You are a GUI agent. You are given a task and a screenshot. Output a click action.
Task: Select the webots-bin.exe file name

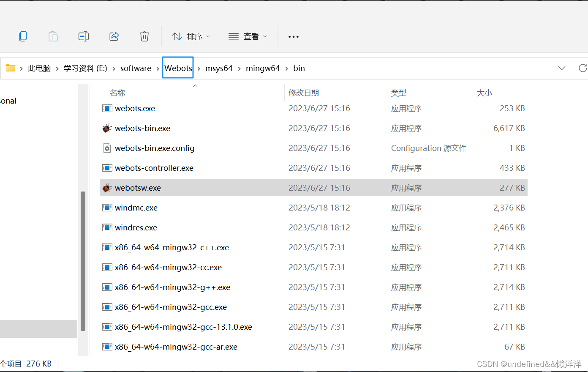tap(142, 128)
